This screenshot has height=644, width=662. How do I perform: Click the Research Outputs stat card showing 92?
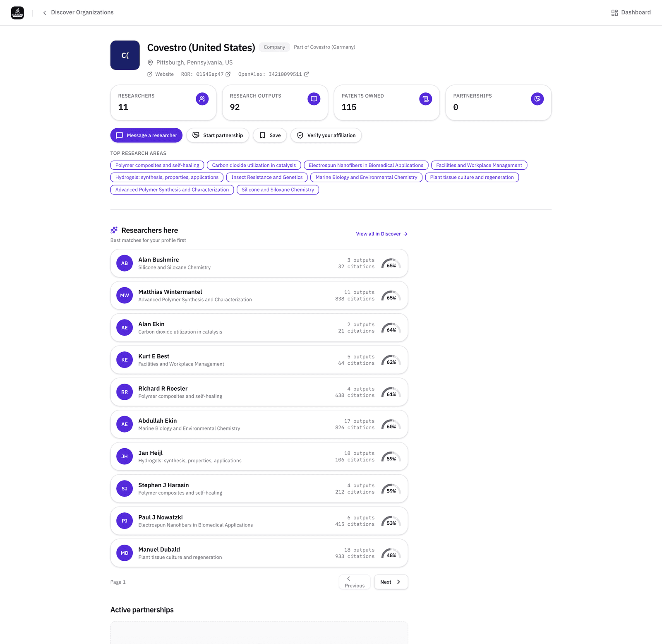(275, 103)
